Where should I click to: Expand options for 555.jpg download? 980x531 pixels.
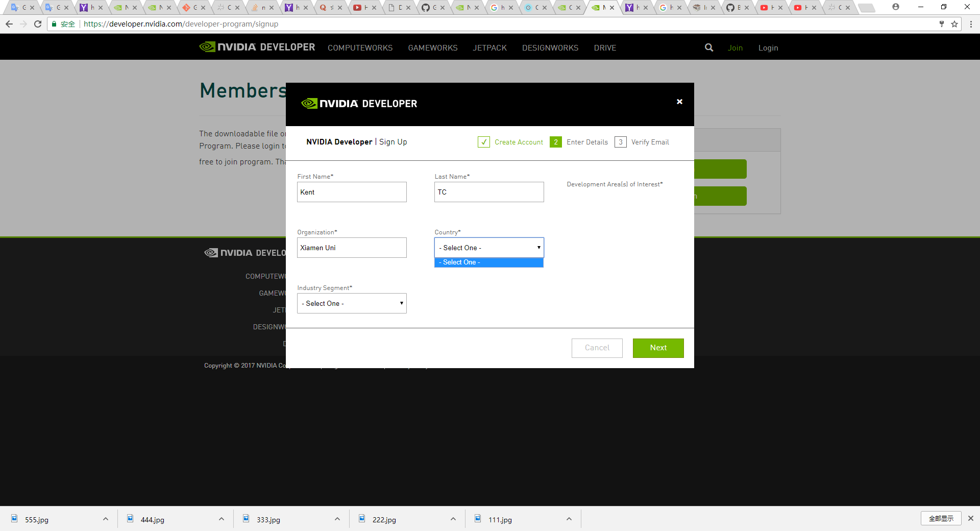106,519
